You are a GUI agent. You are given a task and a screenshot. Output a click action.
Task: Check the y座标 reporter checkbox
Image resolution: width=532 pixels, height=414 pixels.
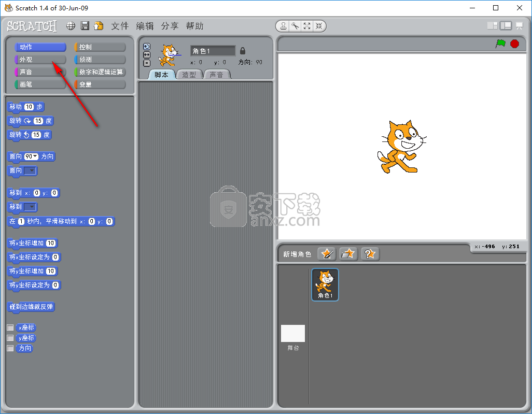[10, 338]
